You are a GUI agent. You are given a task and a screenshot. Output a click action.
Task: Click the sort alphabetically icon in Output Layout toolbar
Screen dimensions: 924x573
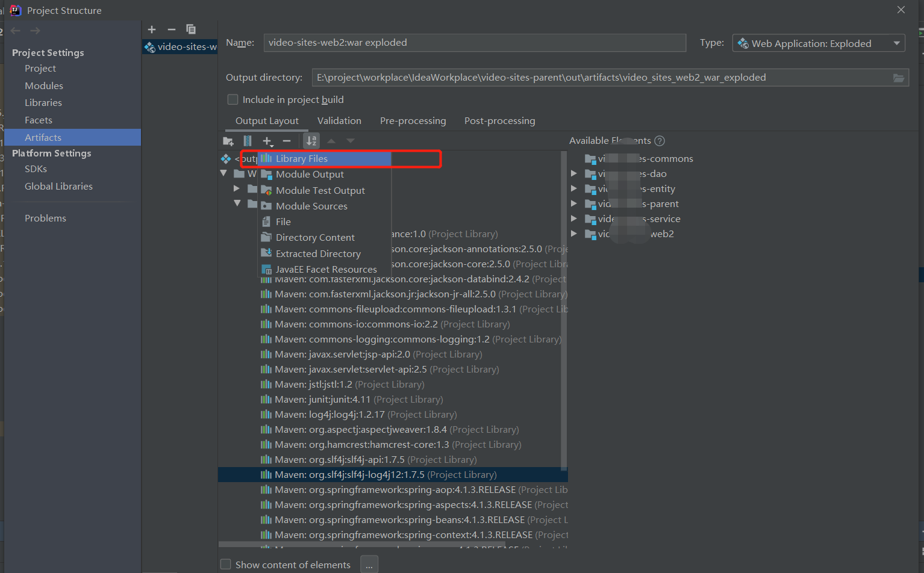click(311, 141)
